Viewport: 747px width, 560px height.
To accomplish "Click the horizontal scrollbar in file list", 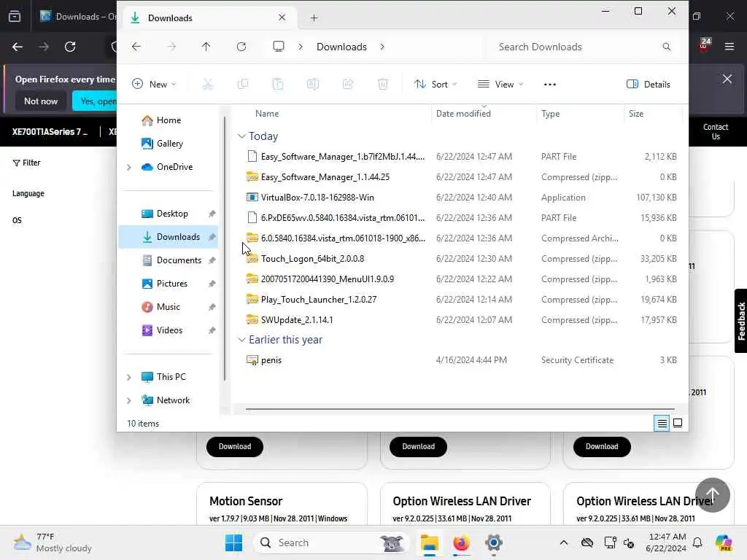I will point(460,408).
